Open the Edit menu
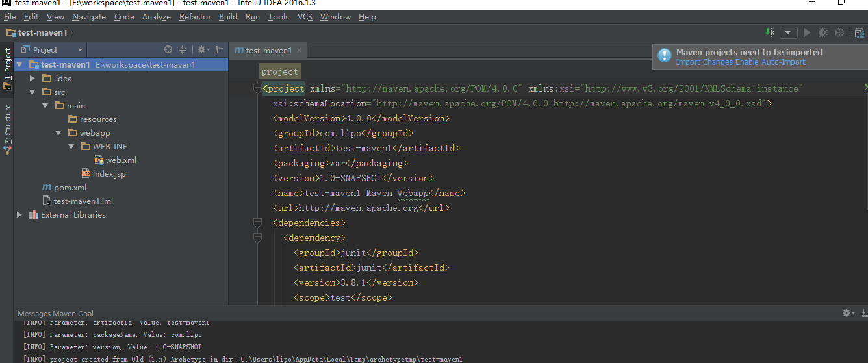Image resolution: width=868 pixels, height=363 pixels. pyautogui.click(x=31, y=17)
